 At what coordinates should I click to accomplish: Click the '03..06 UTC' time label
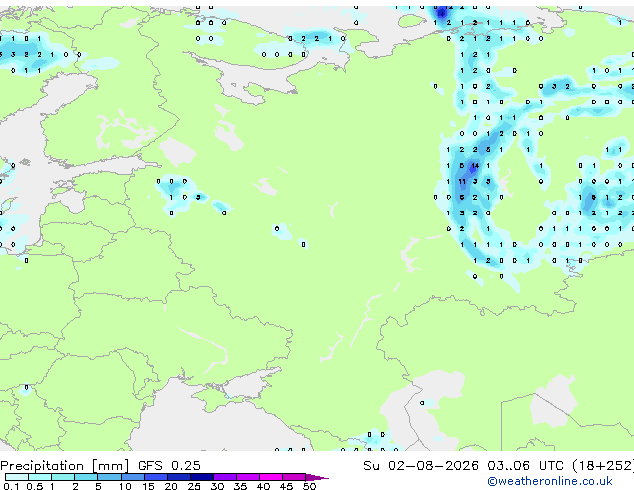pyautogui.click(x=525, y=466)
